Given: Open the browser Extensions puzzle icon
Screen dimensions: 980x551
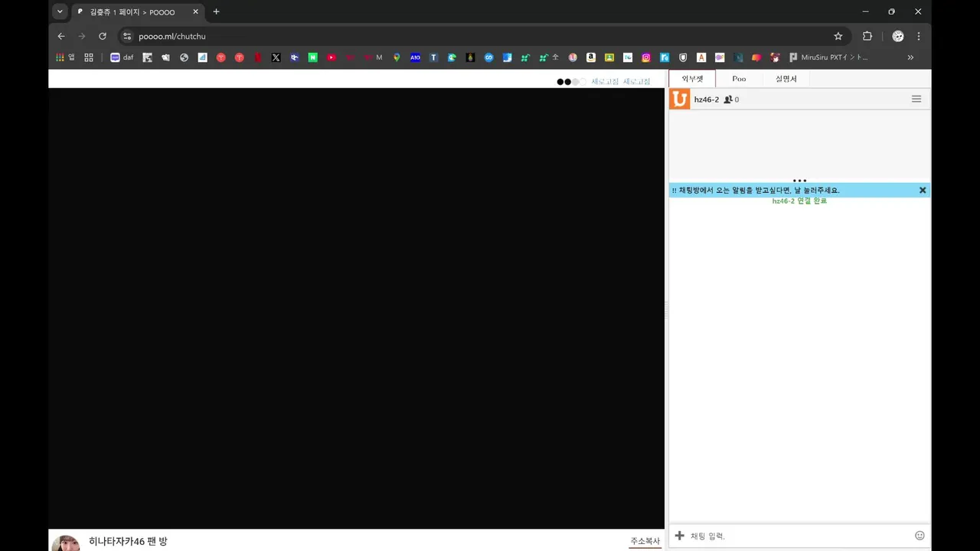Looking at the screenshot, I should tap(867, 36).
